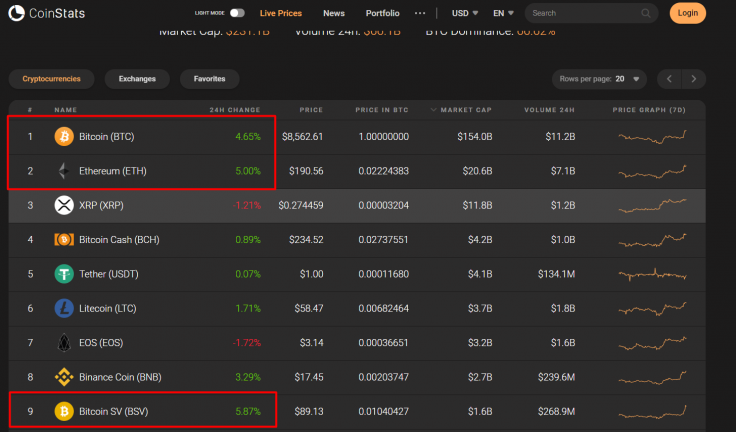
Task: Go to next page arrow
Action: tap(694, 79)
